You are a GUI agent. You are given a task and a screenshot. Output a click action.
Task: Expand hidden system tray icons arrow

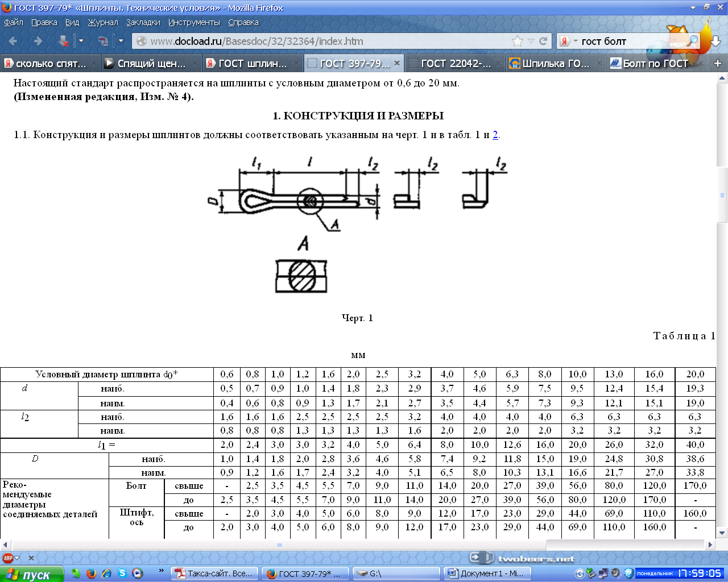coord(580,573)
